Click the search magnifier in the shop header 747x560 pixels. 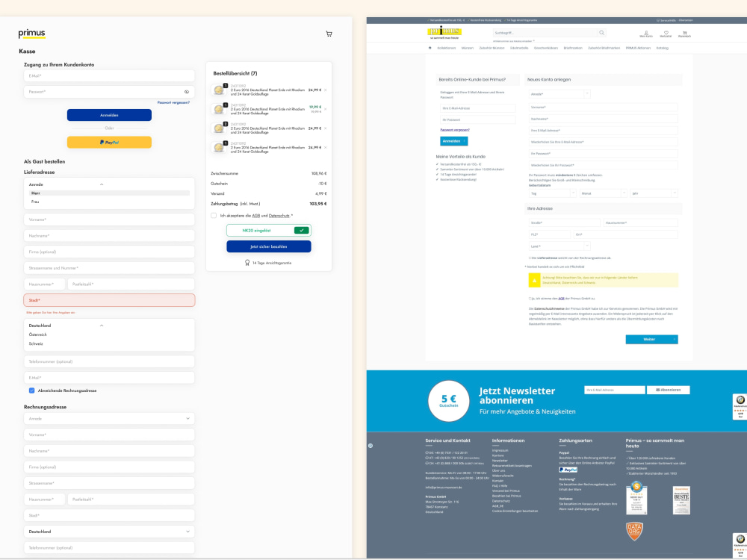[x=601, y=33]
